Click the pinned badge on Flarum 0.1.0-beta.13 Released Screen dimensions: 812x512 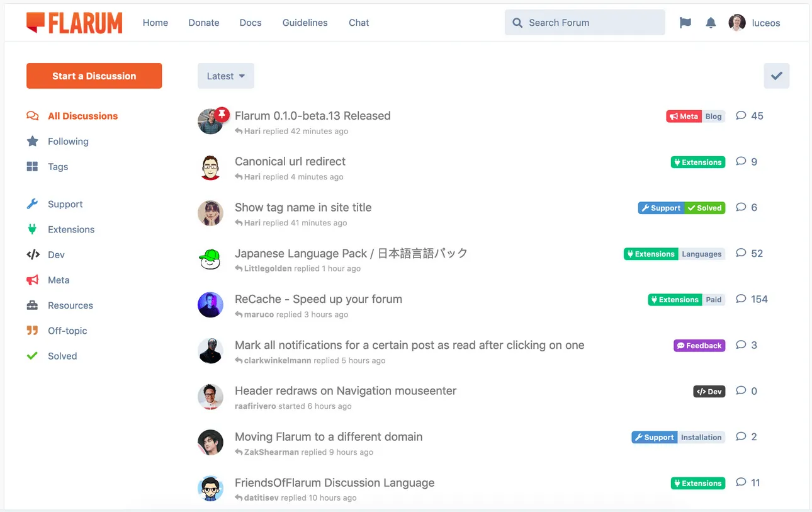(x=221, y=114)
